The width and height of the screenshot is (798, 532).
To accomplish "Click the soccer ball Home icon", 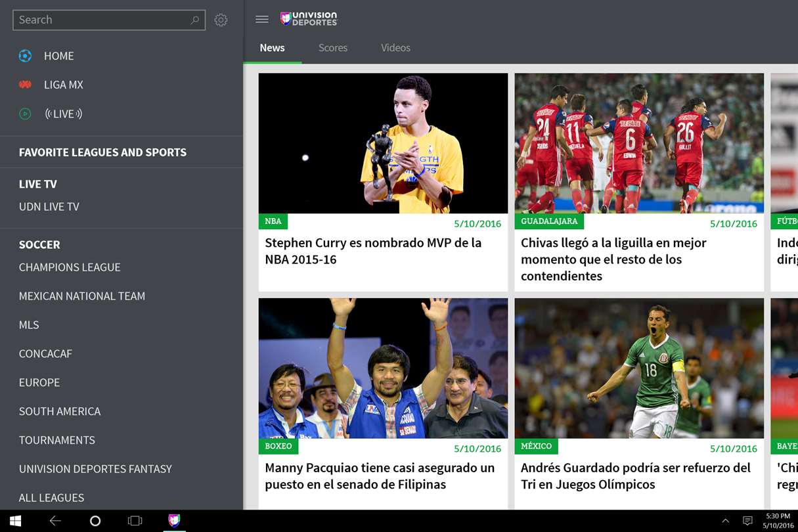I will click(25, 56).
